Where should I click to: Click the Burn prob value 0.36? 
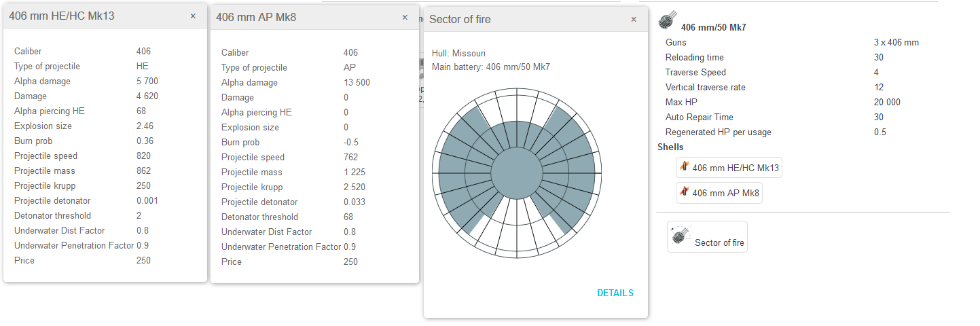click(145, 141)
